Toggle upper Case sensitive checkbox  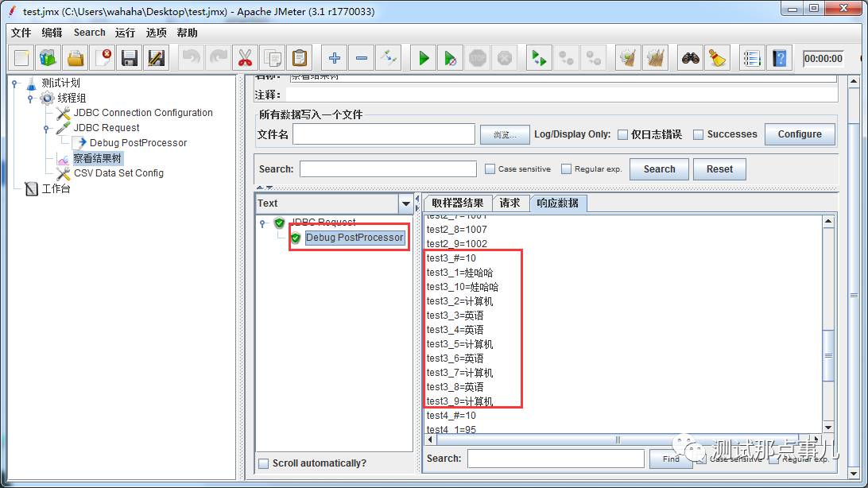[x=490, y=168]
